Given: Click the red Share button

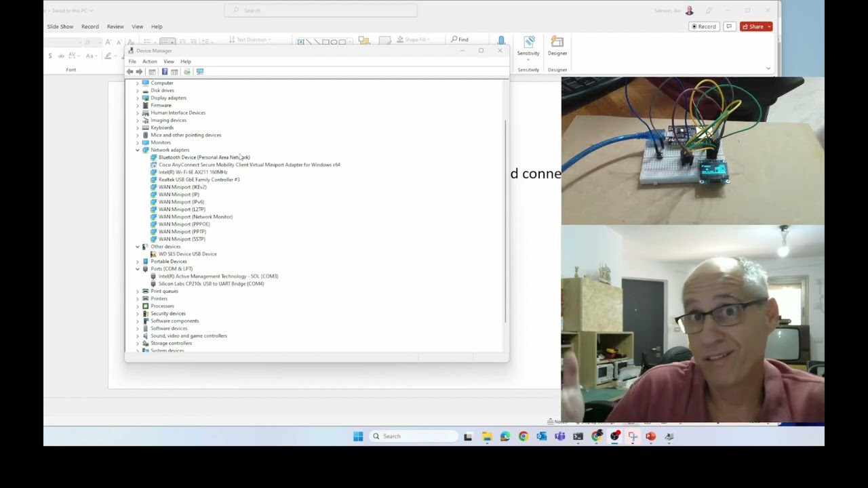Looking at the screenshot, I should point(756,26).
